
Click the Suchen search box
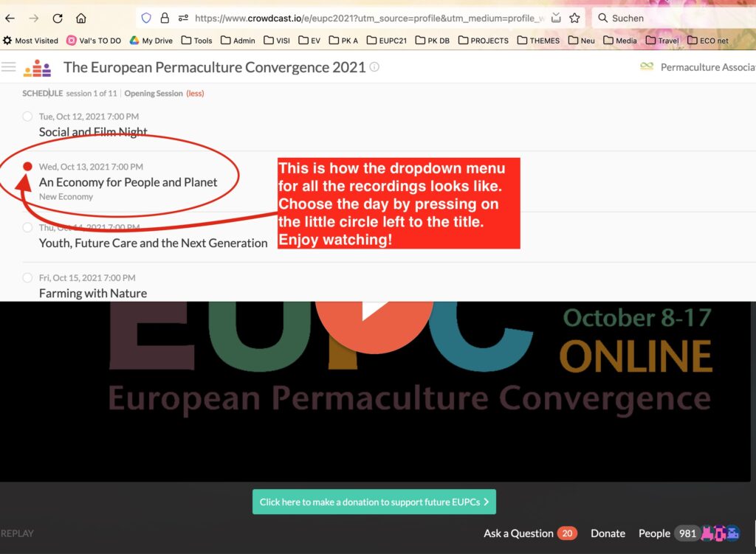675,18
